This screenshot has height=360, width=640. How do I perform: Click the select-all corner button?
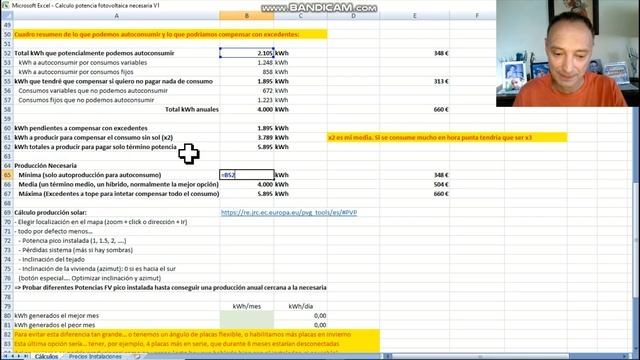tap(7, 16)
